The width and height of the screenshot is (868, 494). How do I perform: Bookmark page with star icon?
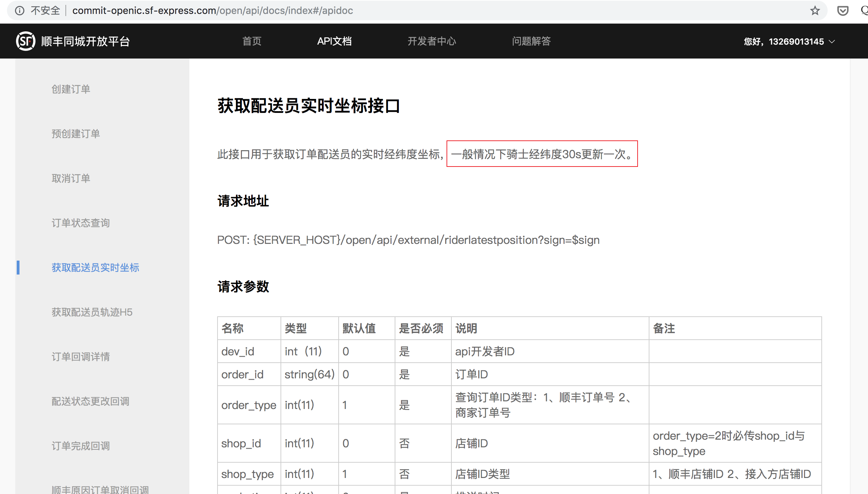[x=815, y=11]
